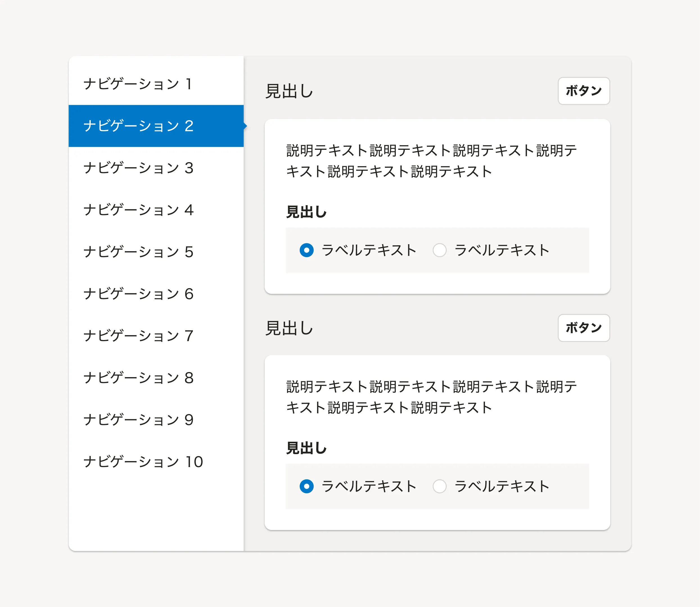
Task: Jump to ナビゲーション 10
Action: tap(143, 462)
